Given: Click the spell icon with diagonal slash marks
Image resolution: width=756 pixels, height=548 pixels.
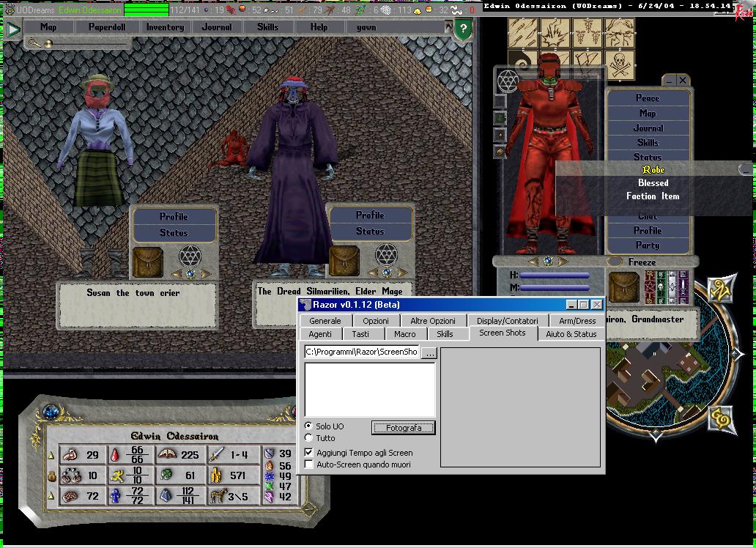Looking at the screenshot, I should [x=522, y=33].
